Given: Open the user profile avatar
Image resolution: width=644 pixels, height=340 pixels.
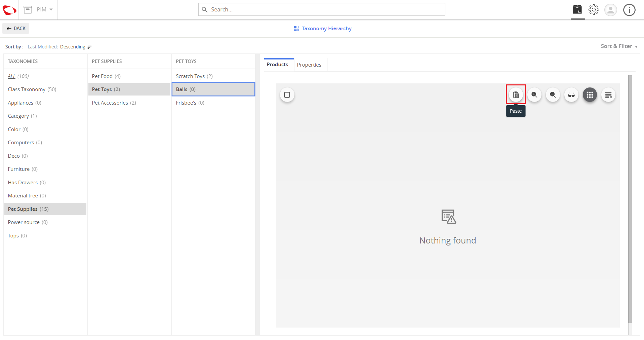Looking at the screenshot, I should (x=611, y=10).
